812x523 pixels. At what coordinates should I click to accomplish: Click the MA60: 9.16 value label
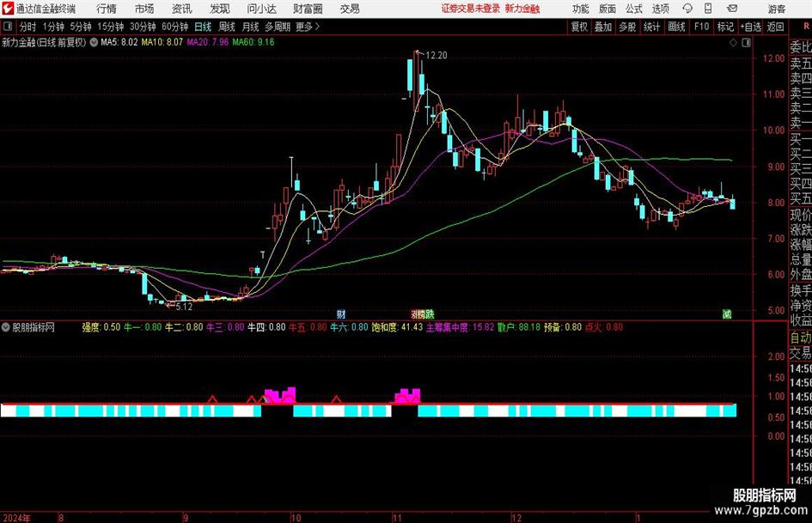coord(253,42)
